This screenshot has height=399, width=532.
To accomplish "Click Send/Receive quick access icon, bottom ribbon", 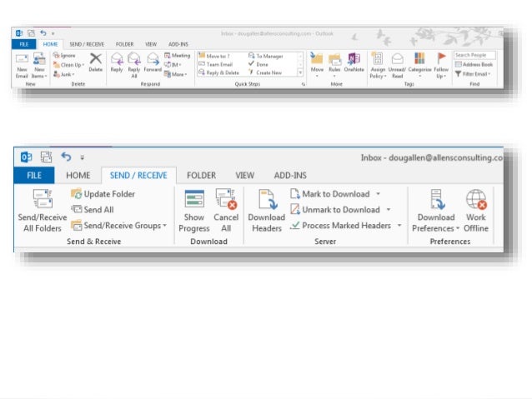I will click(46, 157).
